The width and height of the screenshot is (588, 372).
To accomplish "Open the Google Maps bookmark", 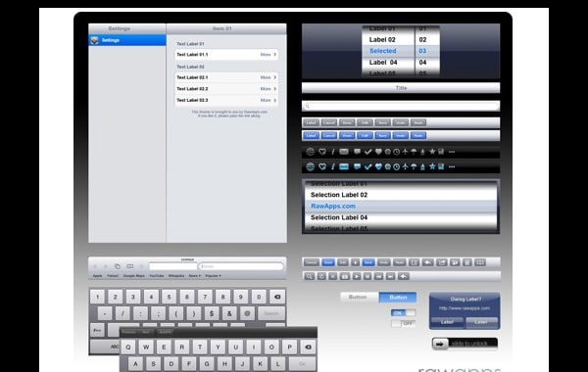I will (x=134, y=276).
